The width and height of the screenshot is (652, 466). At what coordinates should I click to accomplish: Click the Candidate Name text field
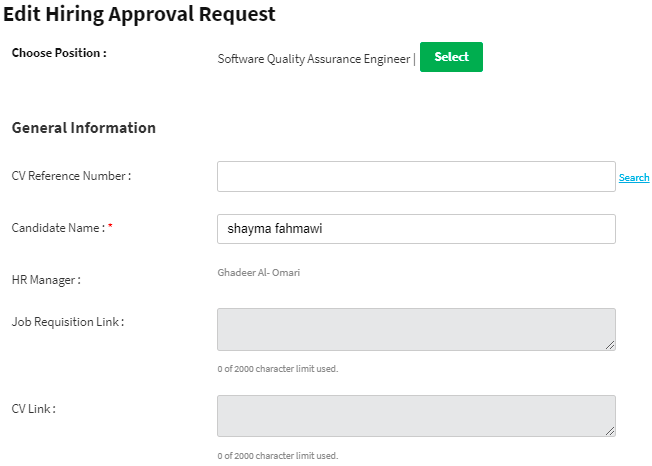[x=416, y=229]
